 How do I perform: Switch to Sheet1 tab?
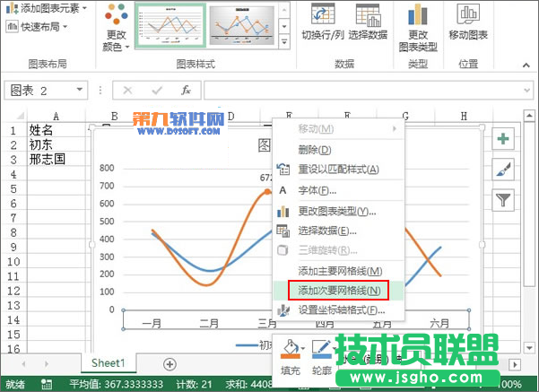click(108, 363)
